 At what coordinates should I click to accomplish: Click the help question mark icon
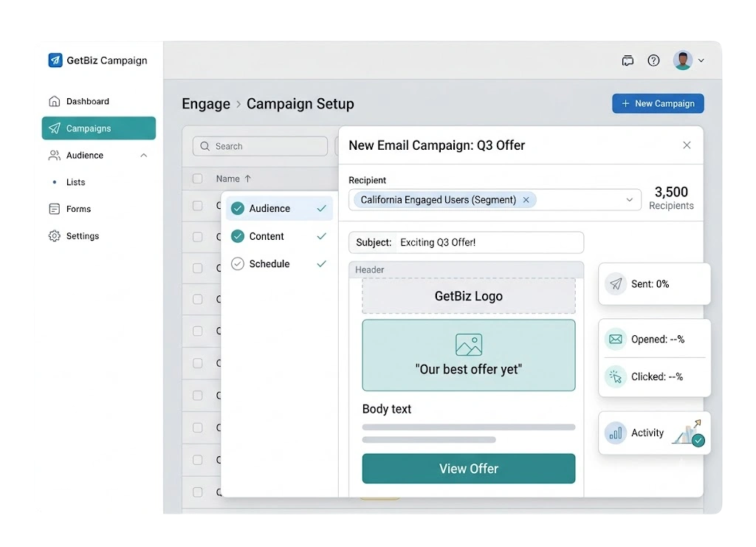653,61
